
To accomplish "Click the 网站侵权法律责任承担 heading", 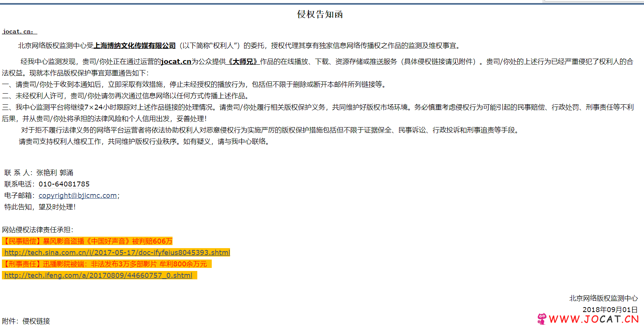I will 38,230.
